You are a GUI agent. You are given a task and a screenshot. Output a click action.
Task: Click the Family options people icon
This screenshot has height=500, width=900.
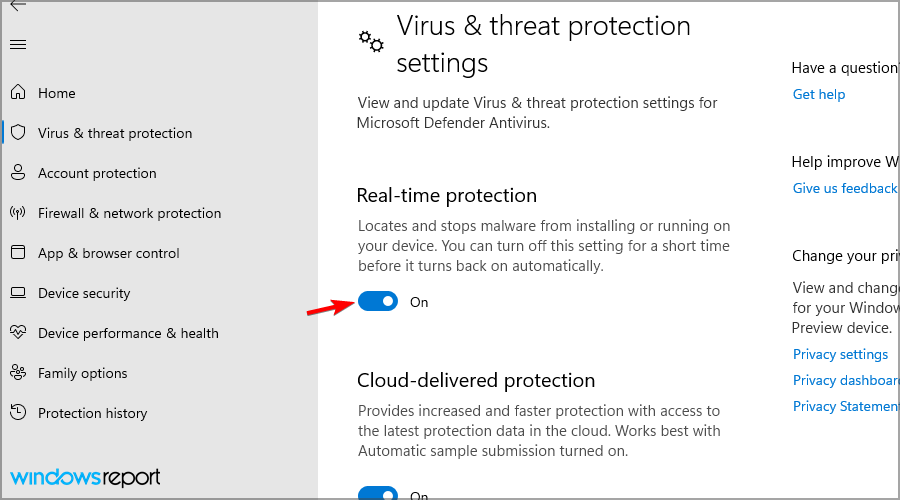17,373
